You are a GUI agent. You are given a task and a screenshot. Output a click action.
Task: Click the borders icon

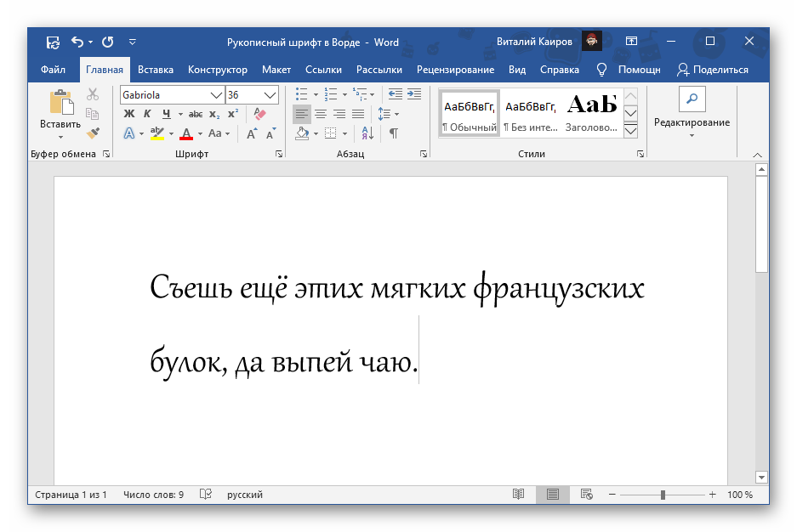[x=331, y=133]
